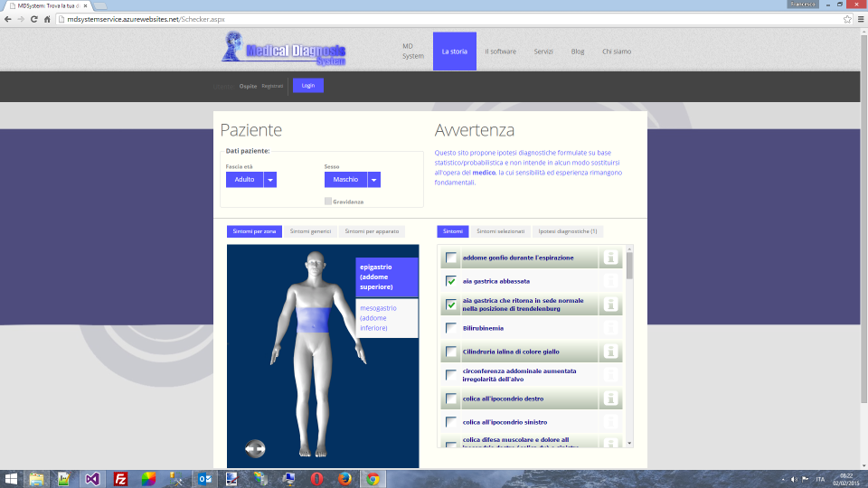
Task: Select mesogastrio (addome inferiore) zone
Action: coord(387,318)
